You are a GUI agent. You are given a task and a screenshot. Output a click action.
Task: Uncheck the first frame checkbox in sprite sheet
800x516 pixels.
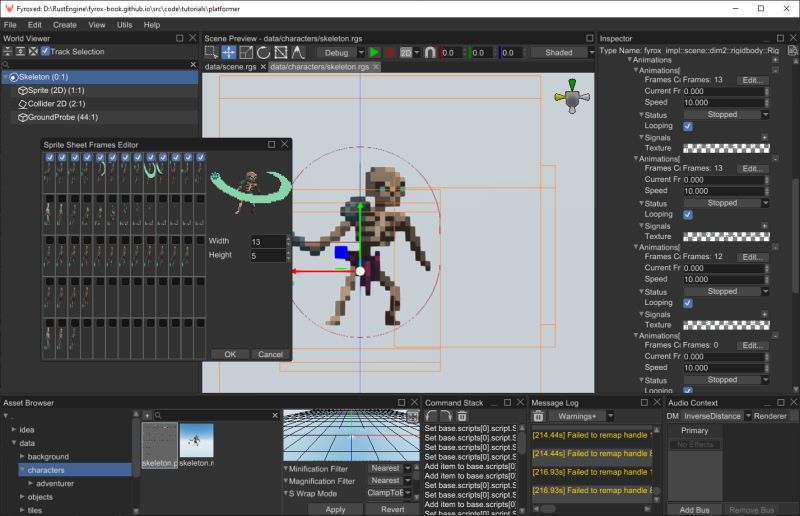(x=49, y=157)
